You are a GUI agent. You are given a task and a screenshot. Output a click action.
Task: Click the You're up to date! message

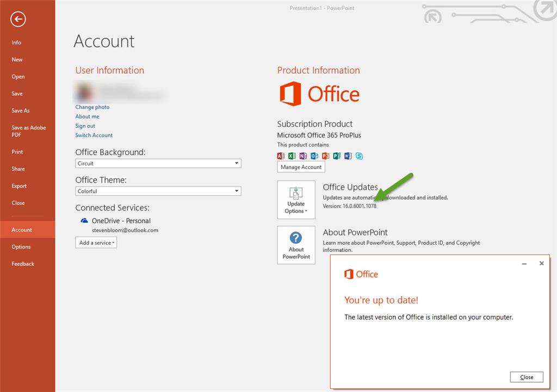[x=381, y=300]
